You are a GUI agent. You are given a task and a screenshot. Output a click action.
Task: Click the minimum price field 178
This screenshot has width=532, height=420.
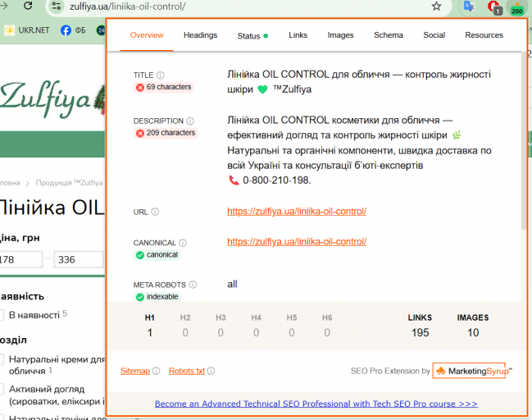pos(21,260)
